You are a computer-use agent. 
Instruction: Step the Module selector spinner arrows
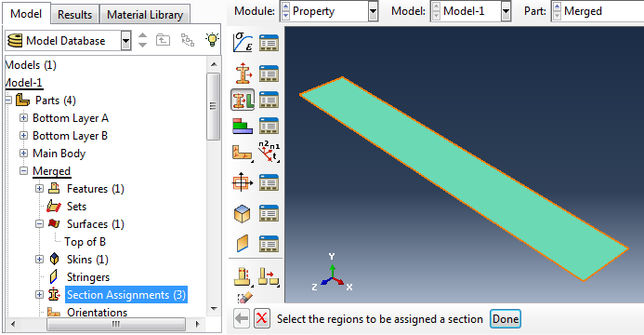pyautogui.click(x=286, y=11)
